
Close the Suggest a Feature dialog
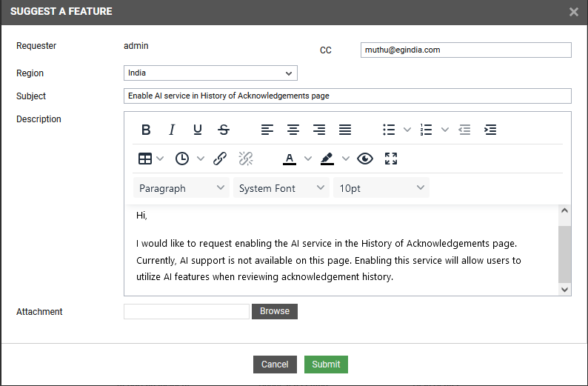573,12
